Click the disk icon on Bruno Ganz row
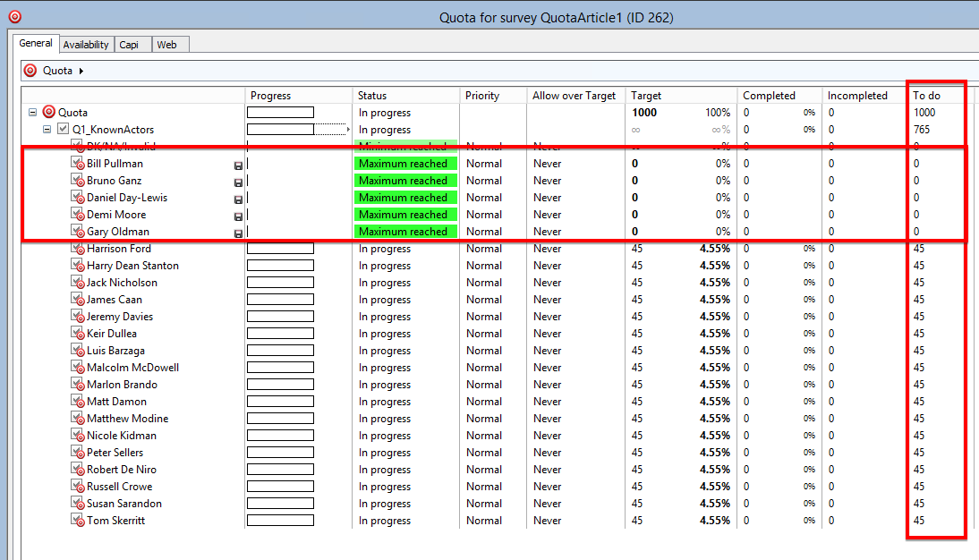979x560 pixels. [238, 182]
